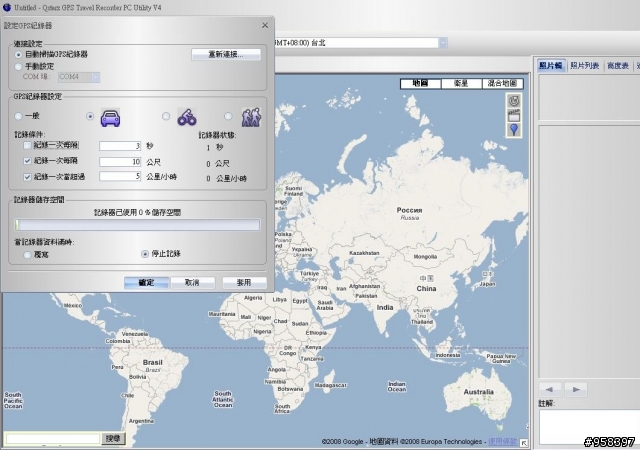Screen dimensions: 640x450
Task: Click the recorder storage usage bar
Action: (137, 225)
